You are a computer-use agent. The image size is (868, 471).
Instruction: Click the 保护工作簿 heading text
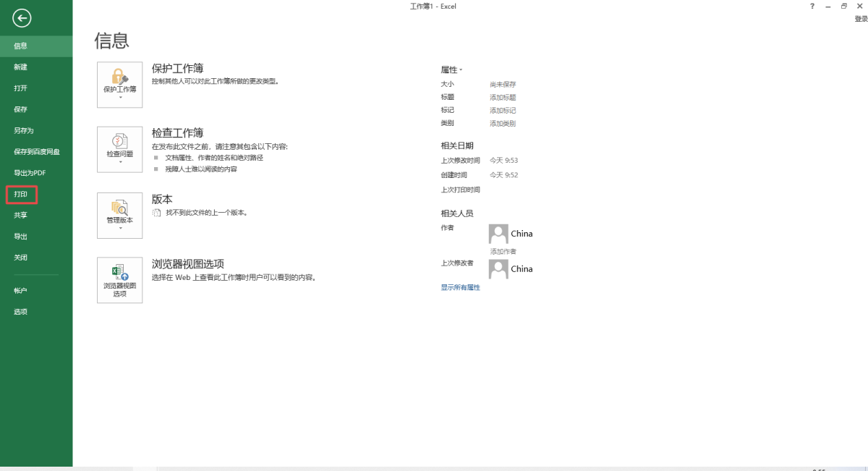point(177,69)
